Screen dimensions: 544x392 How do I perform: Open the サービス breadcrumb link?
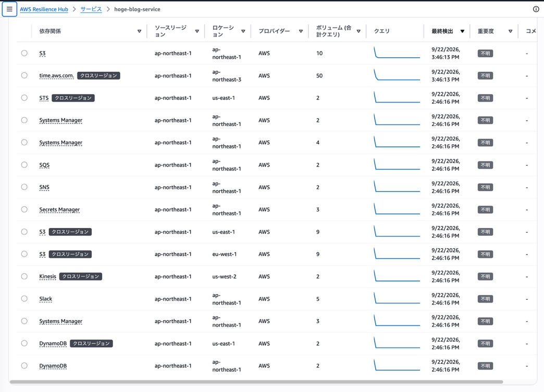click(91, 9)
